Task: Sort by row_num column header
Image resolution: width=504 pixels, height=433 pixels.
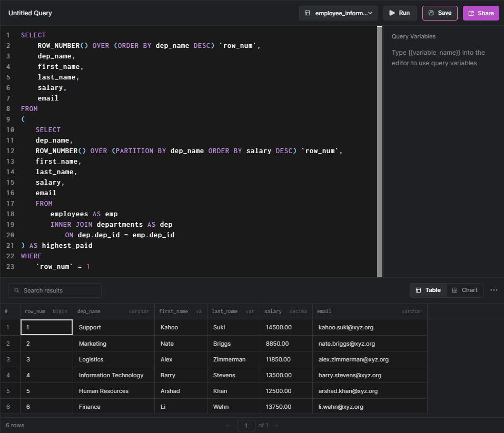Action: point(46,311)
